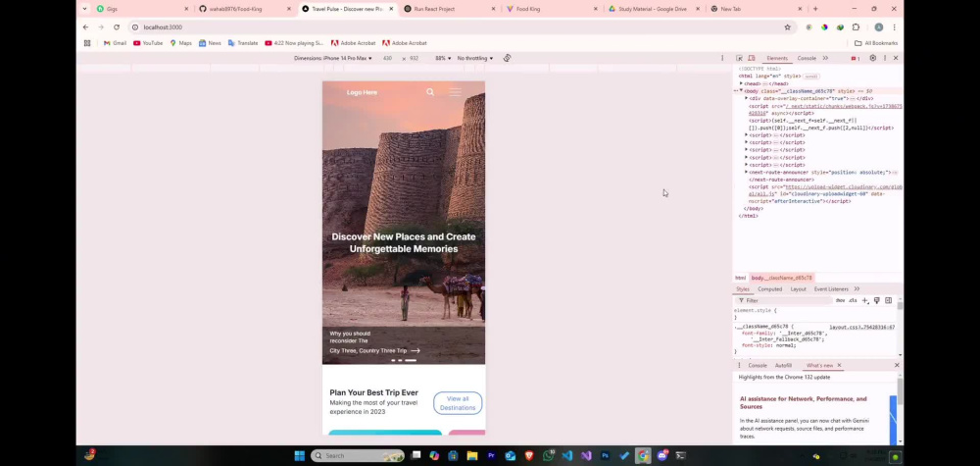Open Visual Studio Code from taskbar
The image size is (980, 466).
pos(566,455)
